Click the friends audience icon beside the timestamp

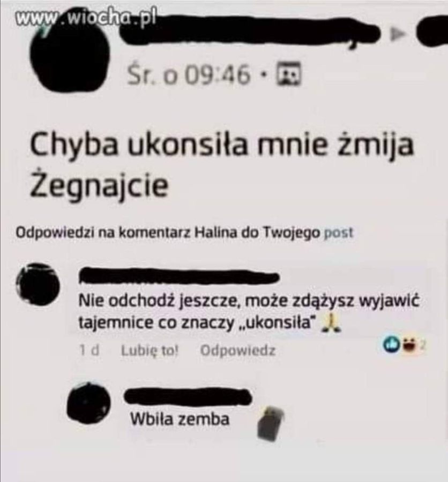tap(289, 73)
